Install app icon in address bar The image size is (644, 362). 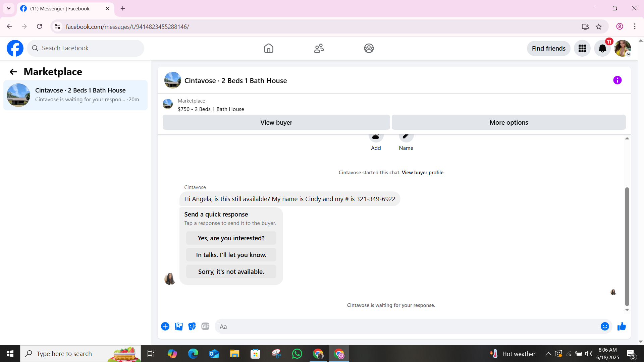(x=585, y=26)
